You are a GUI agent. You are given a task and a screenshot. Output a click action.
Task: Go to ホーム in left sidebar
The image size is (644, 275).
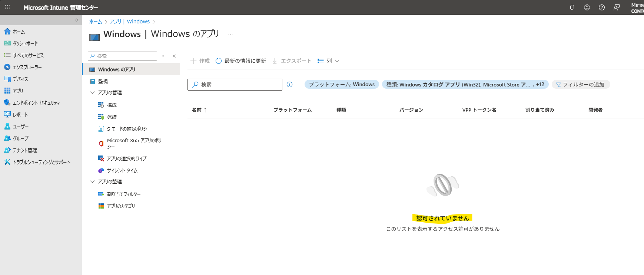pyautogui.click(x=41, y=32)
